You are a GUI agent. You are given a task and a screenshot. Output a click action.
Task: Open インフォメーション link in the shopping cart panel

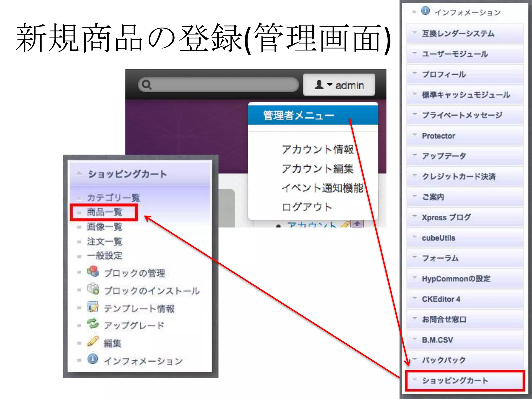[143, 361]
